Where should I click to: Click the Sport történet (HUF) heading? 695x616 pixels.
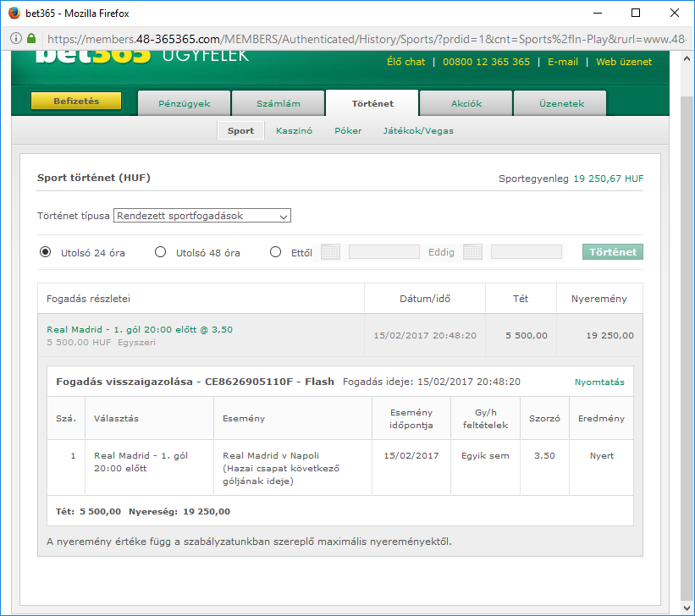pos(93,178)
